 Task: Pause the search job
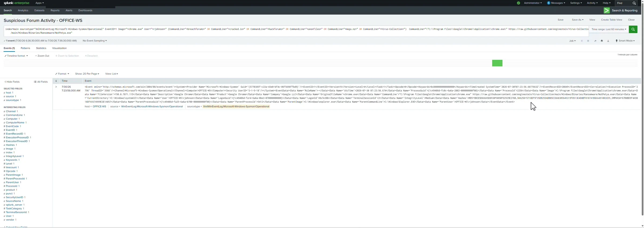[582, 41]
